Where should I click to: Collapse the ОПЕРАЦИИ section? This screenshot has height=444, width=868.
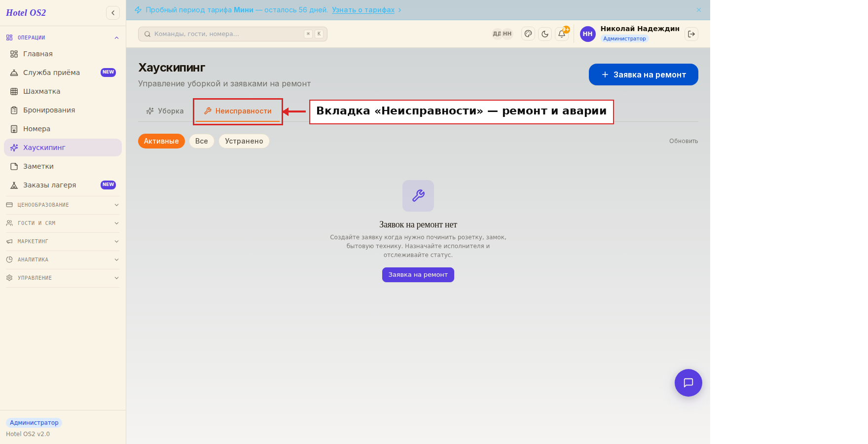click(x=63, y=37)
